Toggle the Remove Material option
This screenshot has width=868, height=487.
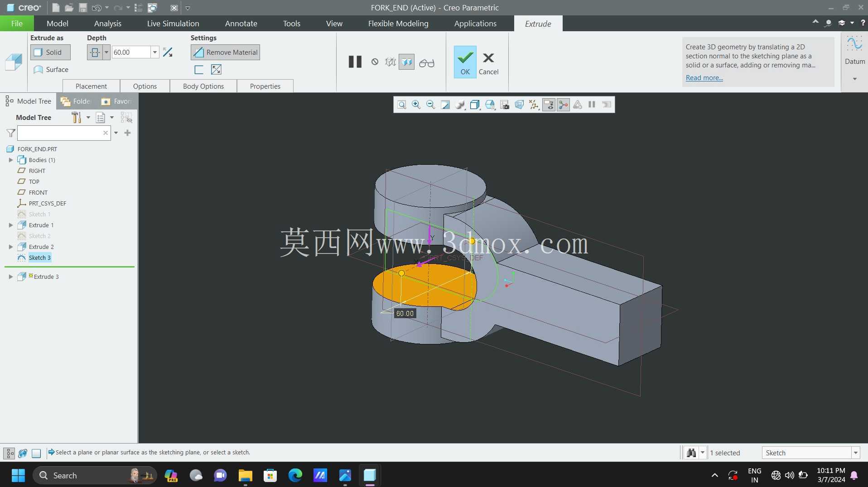(225, 53)
